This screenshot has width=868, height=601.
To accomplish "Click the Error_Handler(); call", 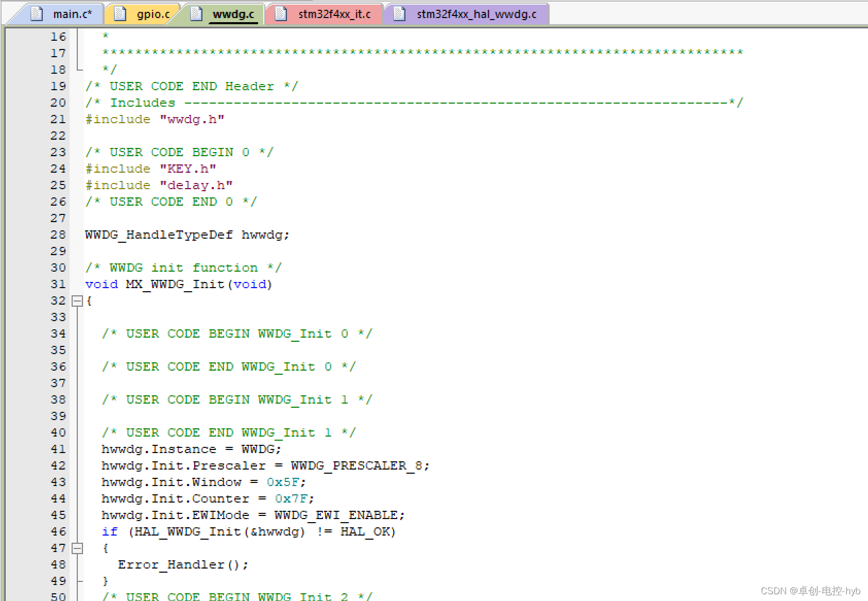I will pos(183,565).
